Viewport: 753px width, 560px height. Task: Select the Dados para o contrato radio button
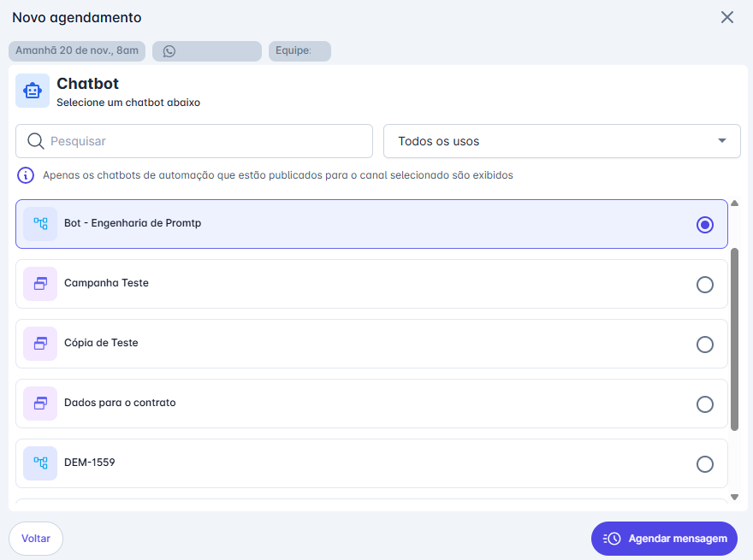point(705,404)
